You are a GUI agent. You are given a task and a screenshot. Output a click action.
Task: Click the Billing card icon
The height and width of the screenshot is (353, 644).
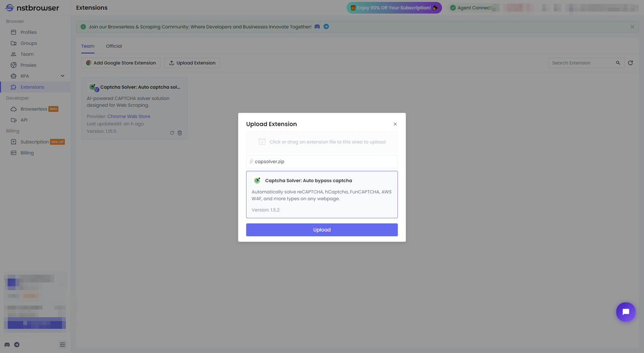point(14,153)
